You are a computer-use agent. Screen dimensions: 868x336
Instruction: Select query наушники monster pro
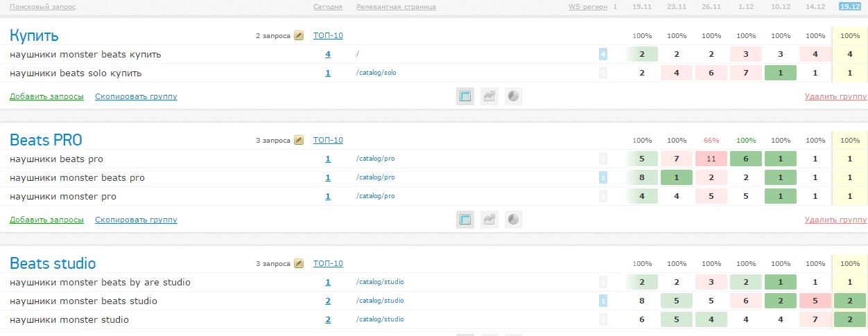pos(63,196)
